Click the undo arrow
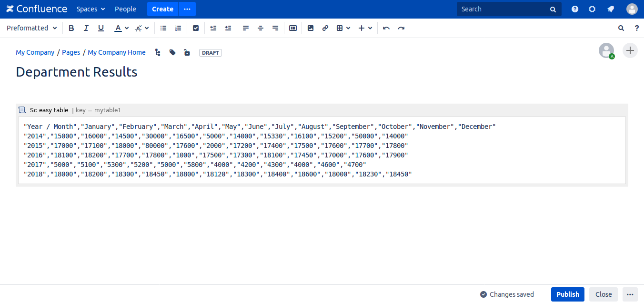This screenshot has width=644, height=302. point(386,28)
